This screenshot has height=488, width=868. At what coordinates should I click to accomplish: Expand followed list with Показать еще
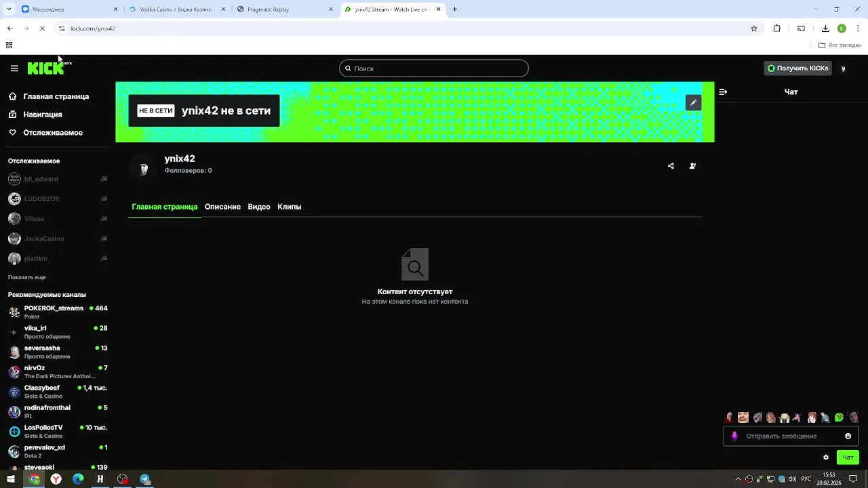tap(27, 277)
